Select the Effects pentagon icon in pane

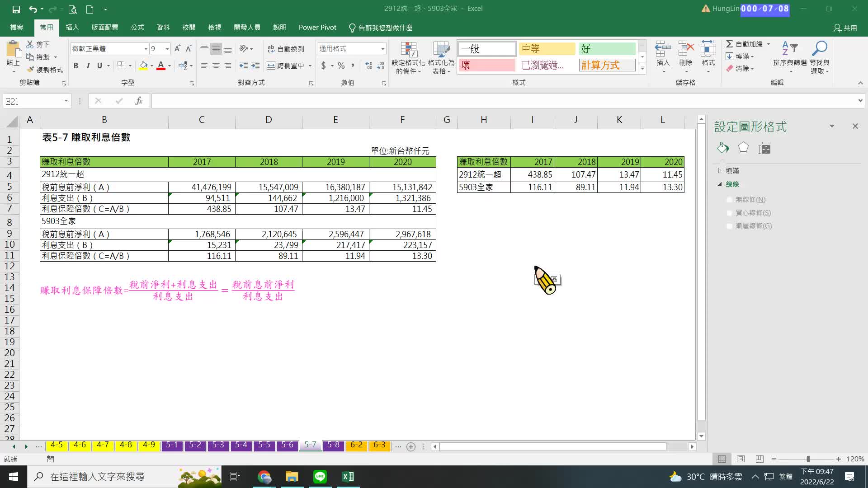point(743,148)
